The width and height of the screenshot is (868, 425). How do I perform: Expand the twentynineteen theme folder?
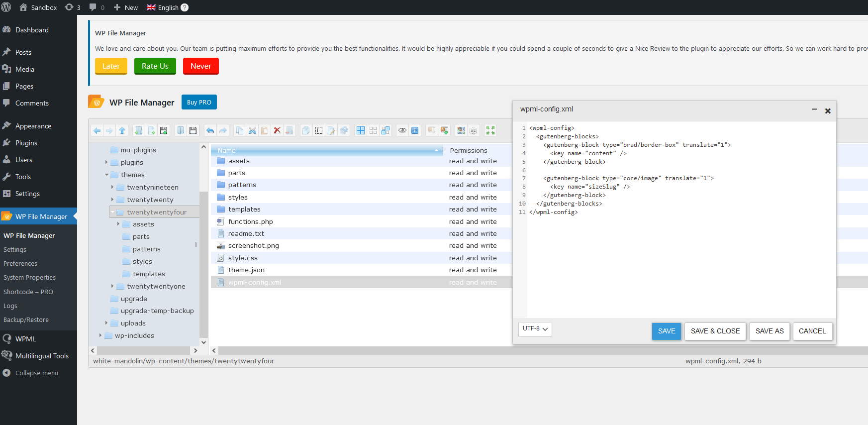pyautogui.click(x=112, y=187)
